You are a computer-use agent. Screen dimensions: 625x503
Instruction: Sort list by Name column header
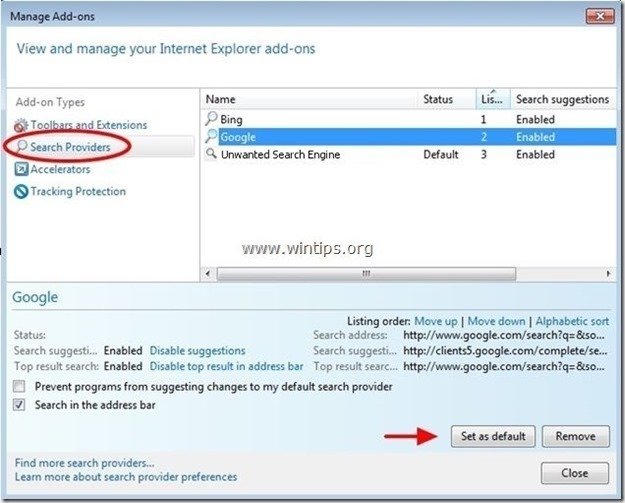pyautogui.click(x=309, y=99)
